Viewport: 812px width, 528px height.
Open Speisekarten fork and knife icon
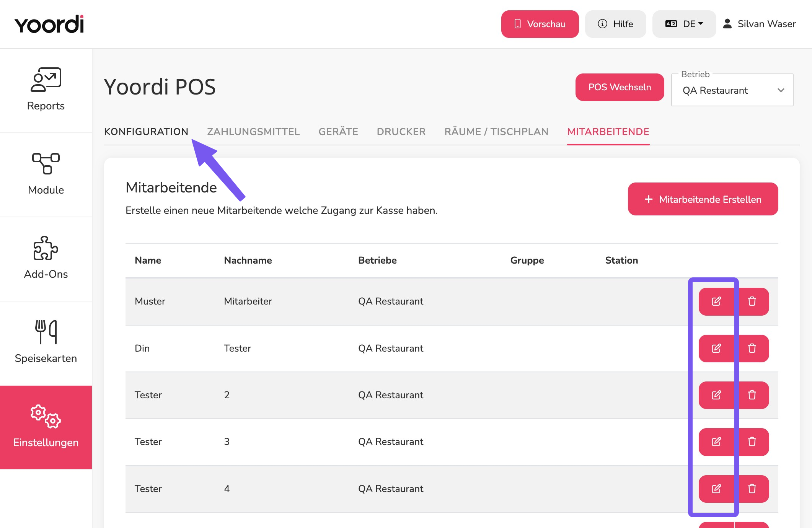(x=46, y=332)
